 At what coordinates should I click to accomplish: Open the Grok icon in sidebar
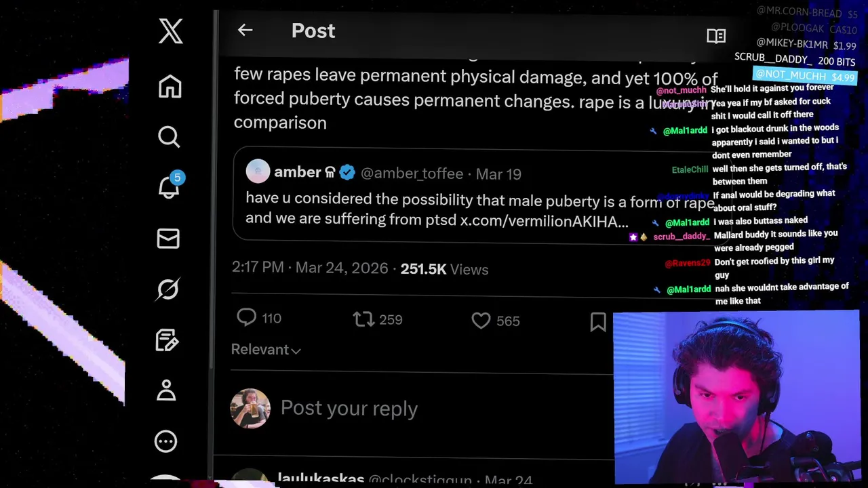pos(167,289)
